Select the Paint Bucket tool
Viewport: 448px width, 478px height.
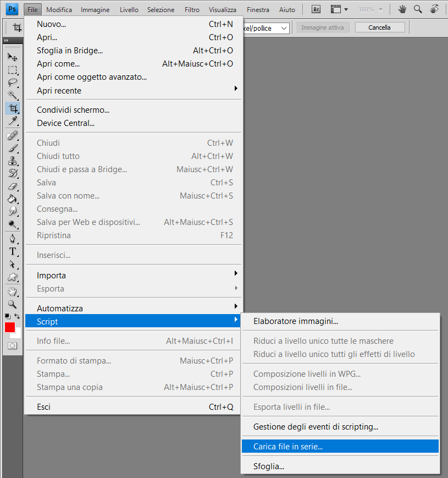point(13,199)
